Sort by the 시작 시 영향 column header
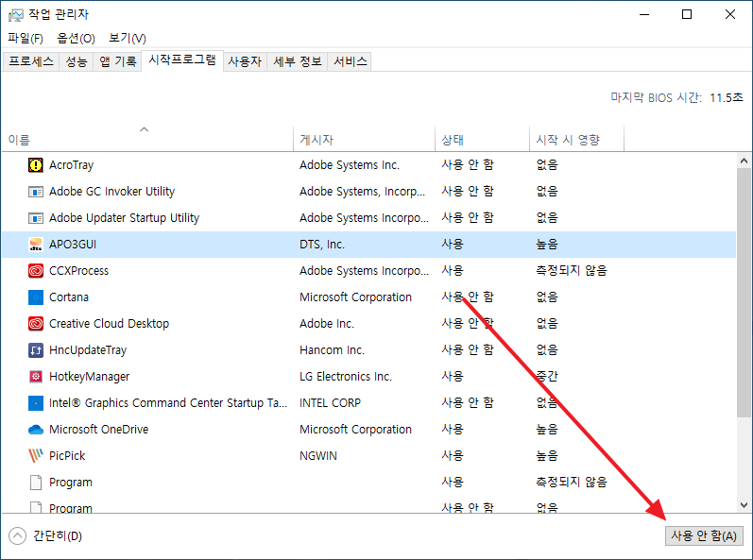This screenshot has width=753, height=560. (x=576, y=139)
